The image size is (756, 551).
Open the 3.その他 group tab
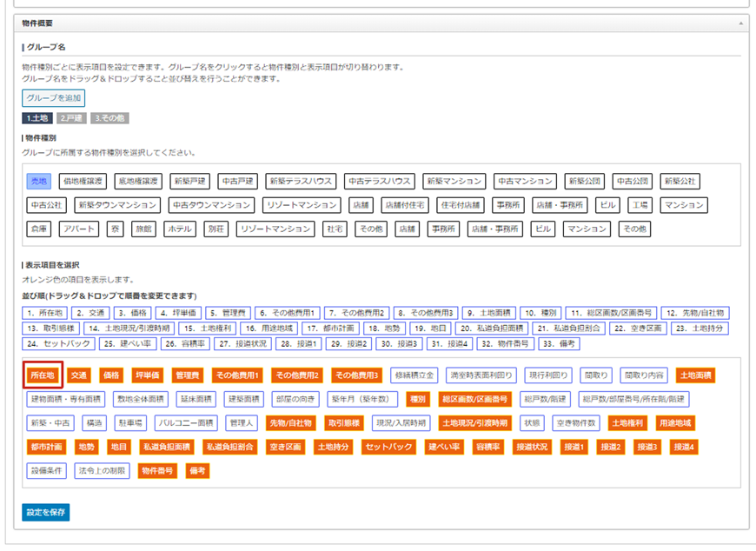pyautogui.click(x=109, y=118)
